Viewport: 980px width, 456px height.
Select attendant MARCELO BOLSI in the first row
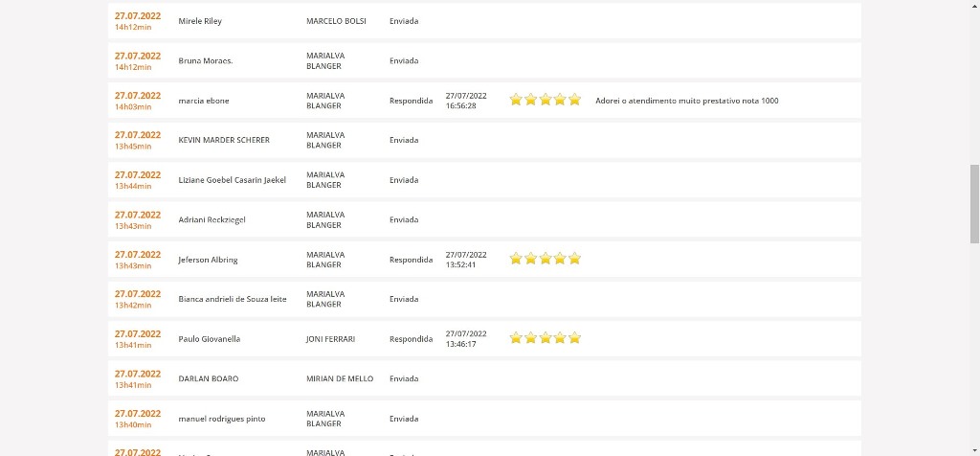[x=336, y=21]
